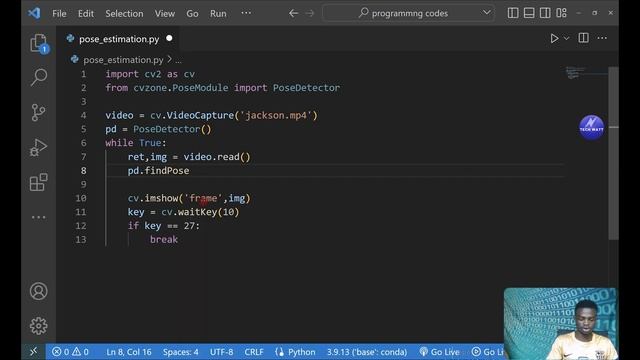Click 'cv.waitKey(10)' on line 11
640x360 pixels.
(200, 212)
